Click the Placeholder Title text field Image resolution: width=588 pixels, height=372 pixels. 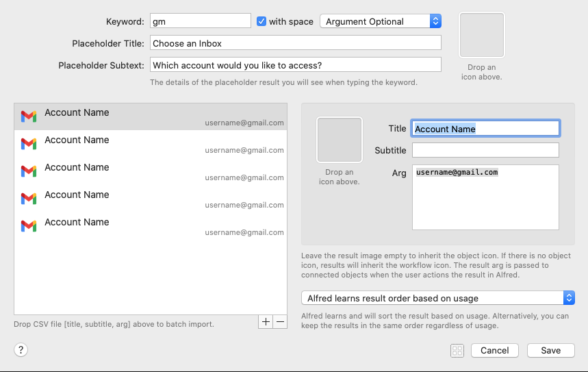pyautogui.click(x=295, y=43)
